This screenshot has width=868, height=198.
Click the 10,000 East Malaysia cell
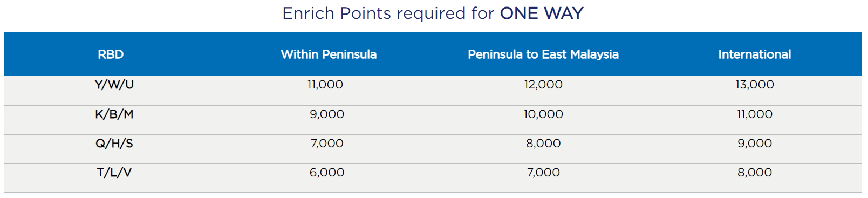point(543,114)
